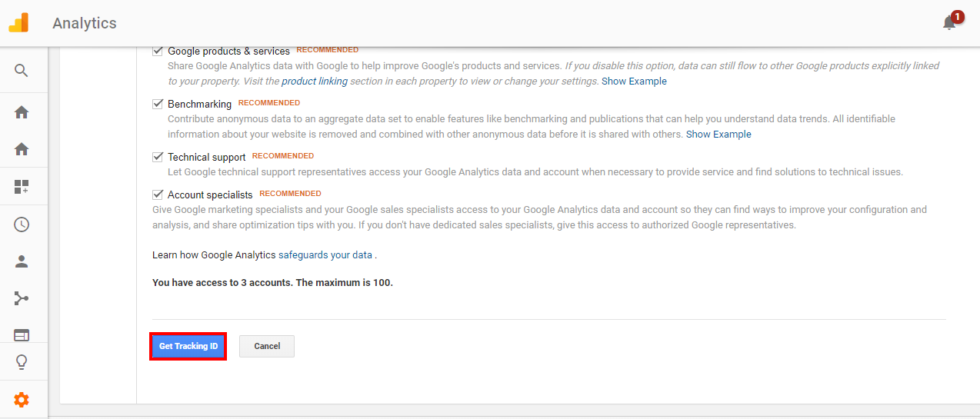
Task: Expand Show Example under Benchmarking
Action: [718, 135]
